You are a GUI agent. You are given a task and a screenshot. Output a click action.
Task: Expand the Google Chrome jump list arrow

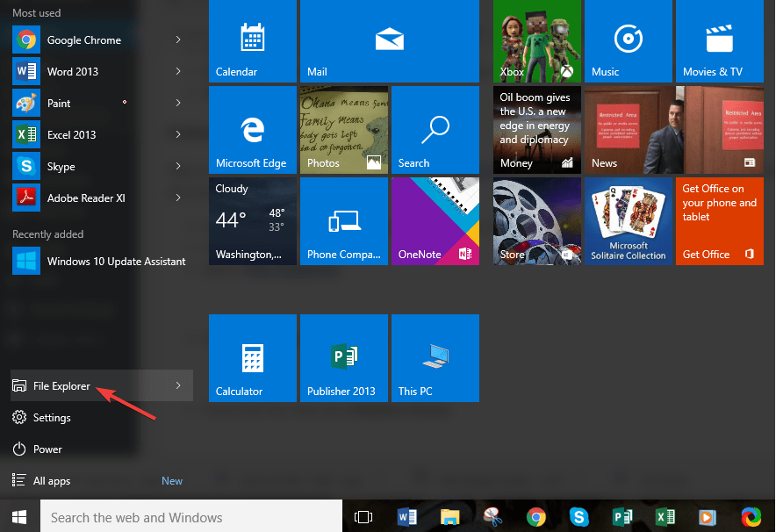[x=178, y=40]
